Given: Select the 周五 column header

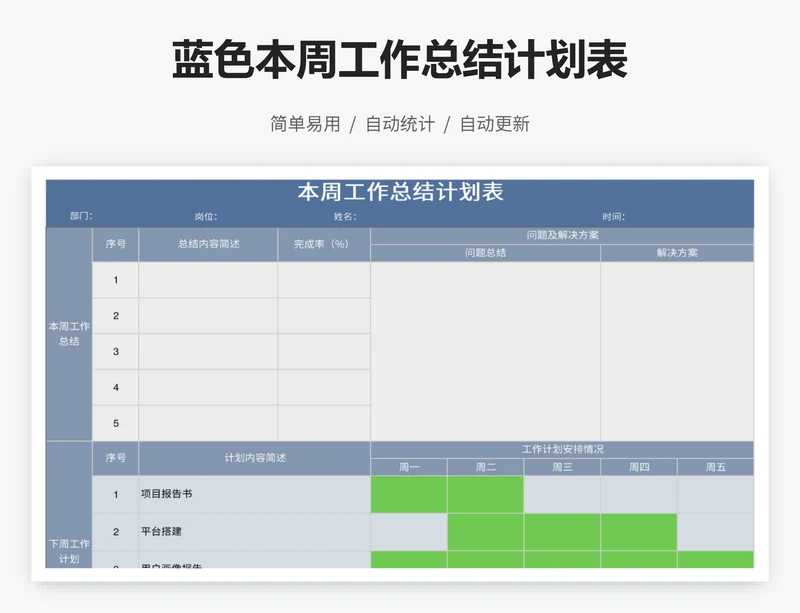Looking at the screenshot, I should [715, 467].
